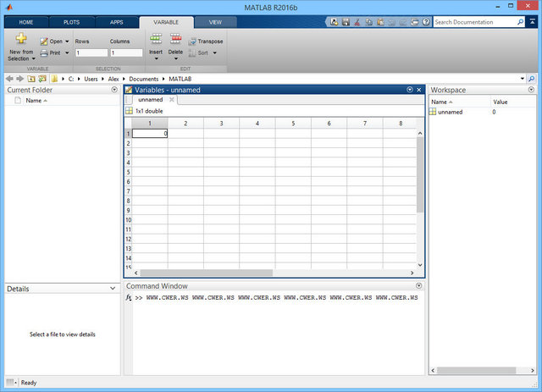
Task: Click the Insert rows/columns icon
Action: pyautogui.click(x=156, y=39)
